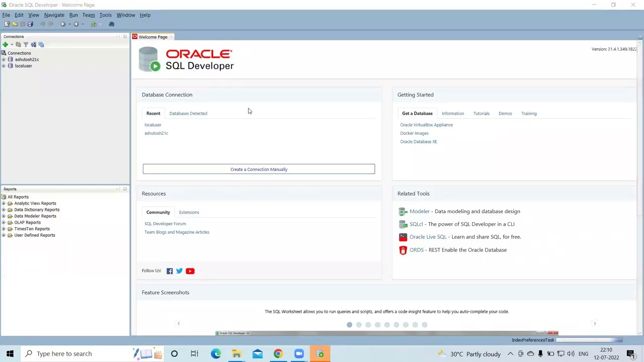Select the first carousel dot indicator
Image resolution: width=644 pixels, height=362 pixels.
pyautogui.click(x=349, y=325)
